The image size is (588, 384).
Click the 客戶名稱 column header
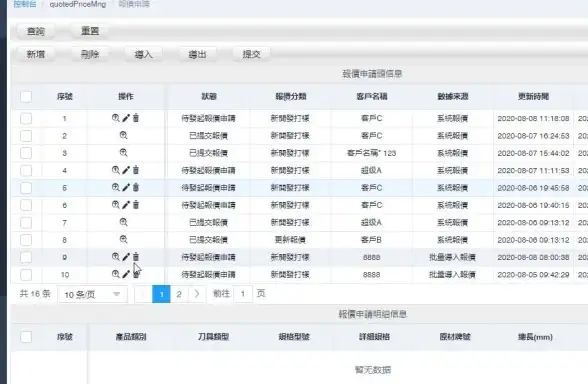pyautogui.click(x=372, y=96)
